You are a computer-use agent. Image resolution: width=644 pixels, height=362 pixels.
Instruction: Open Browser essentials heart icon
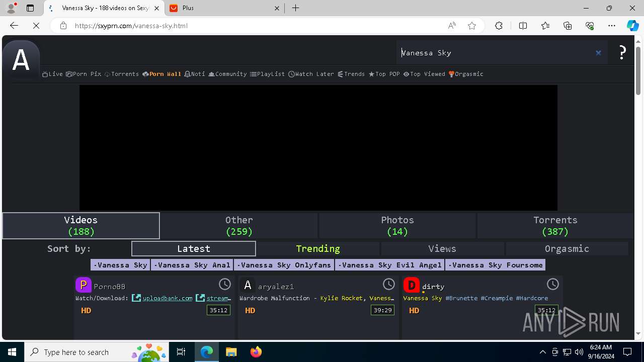click(x=590, y=26)
